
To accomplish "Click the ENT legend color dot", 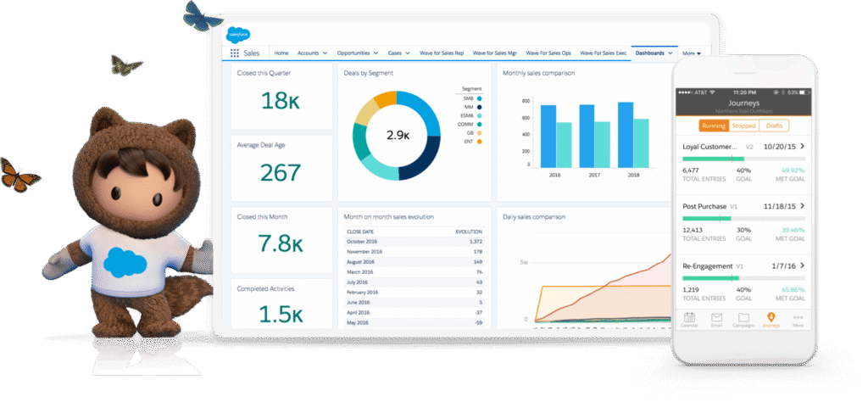I will (x=479, y=142).
